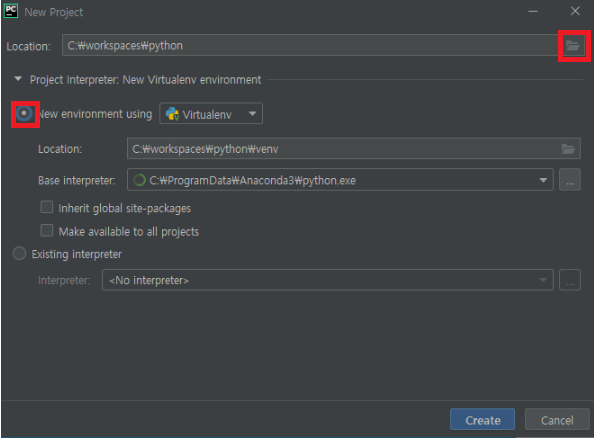Check Make available to all projects
Screen dimensions: 594x438
47,230
